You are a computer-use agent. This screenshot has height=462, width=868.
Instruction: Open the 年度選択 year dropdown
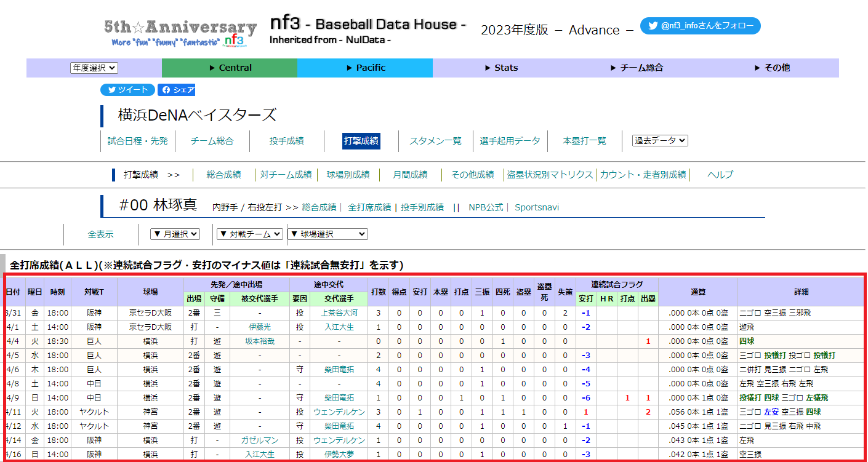pyautogui.click(x=94, y=68)
